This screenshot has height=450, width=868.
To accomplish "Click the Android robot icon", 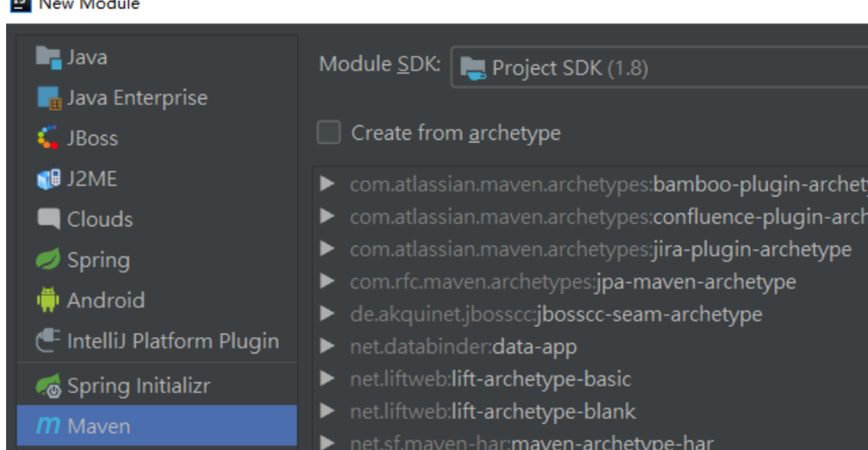I will [49, 300].
